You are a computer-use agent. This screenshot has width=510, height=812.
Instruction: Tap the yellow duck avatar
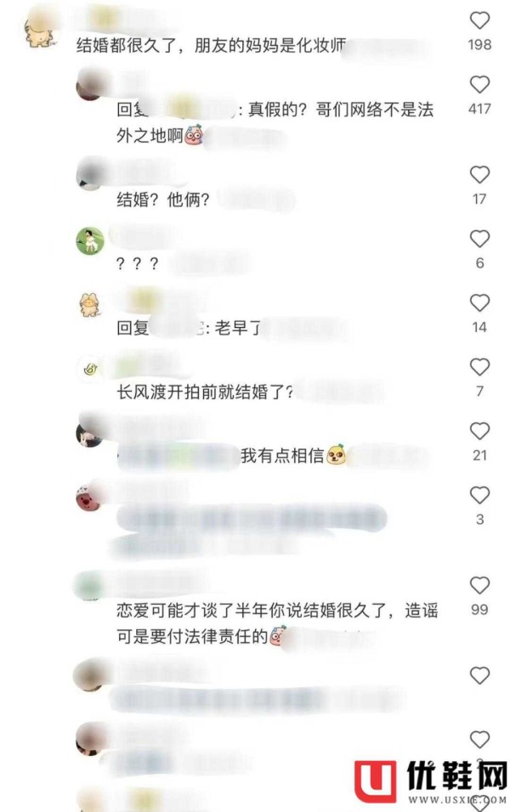pyautogui.click(x=90, y=369)
